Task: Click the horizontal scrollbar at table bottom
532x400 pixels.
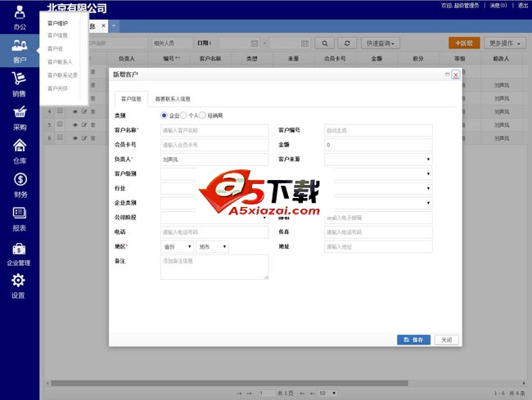Action: click(229, 383)
